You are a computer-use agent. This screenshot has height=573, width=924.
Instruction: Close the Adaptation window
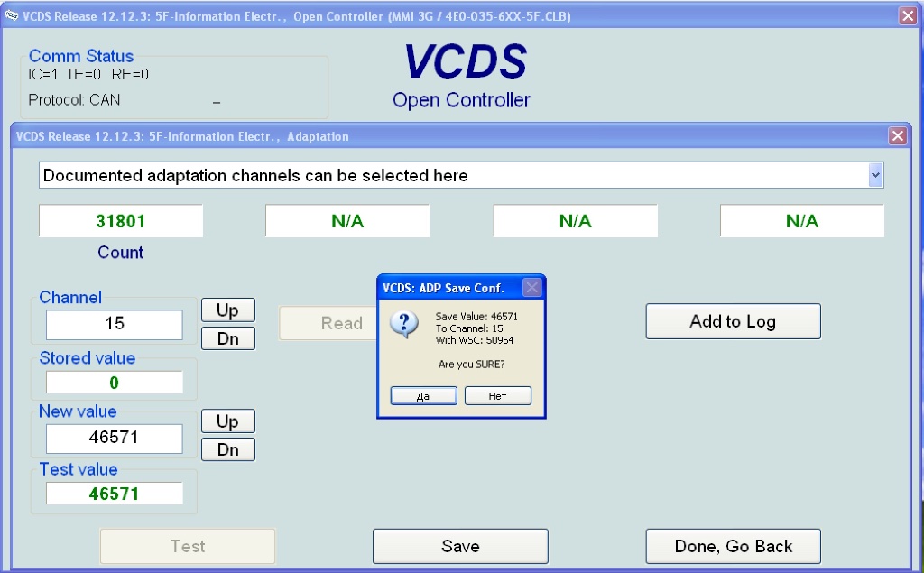click(x=897, y=136)
